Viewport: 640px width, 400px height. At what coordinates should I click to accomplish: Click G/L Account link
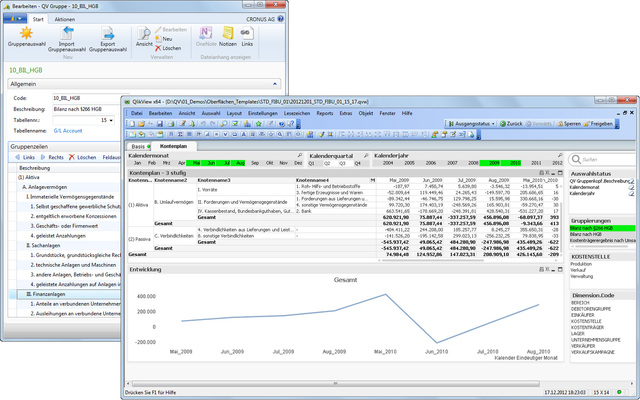coord(68,131)
